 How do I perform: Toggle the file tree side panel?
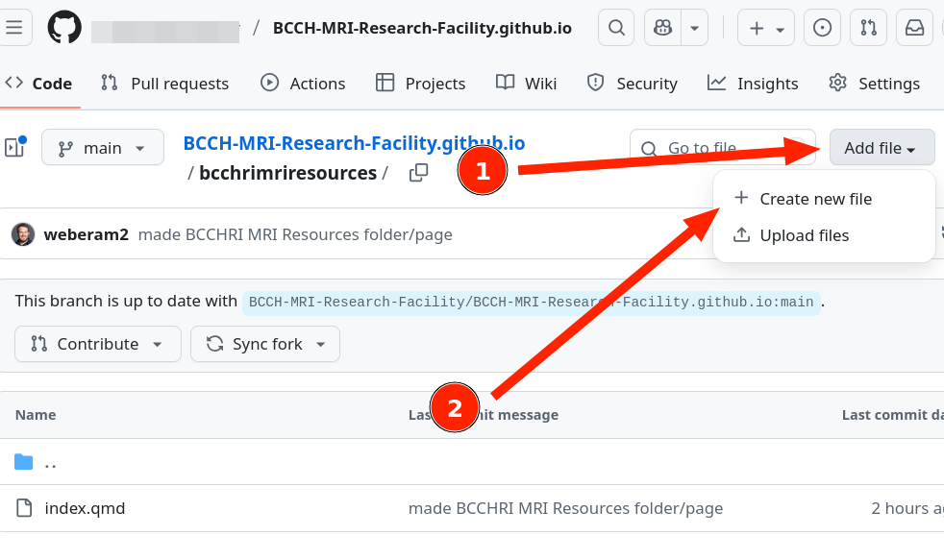(13, 148)
